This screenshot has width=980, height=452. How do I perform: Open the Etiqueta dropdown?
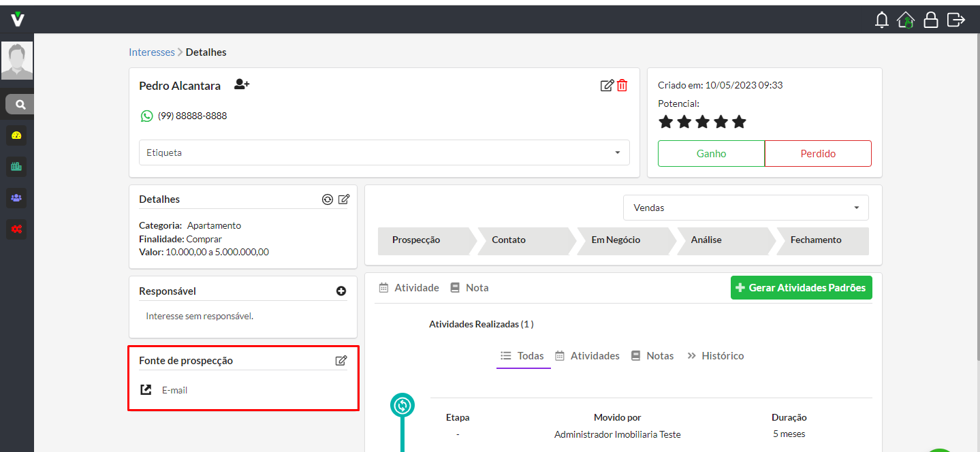point(384,152)
